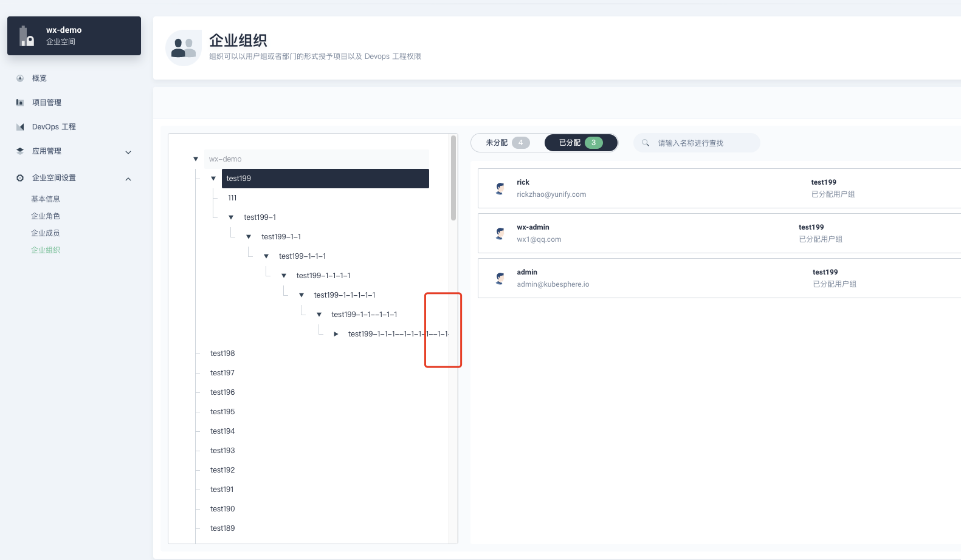Open 概览 in the sidebar

[40, 78]
